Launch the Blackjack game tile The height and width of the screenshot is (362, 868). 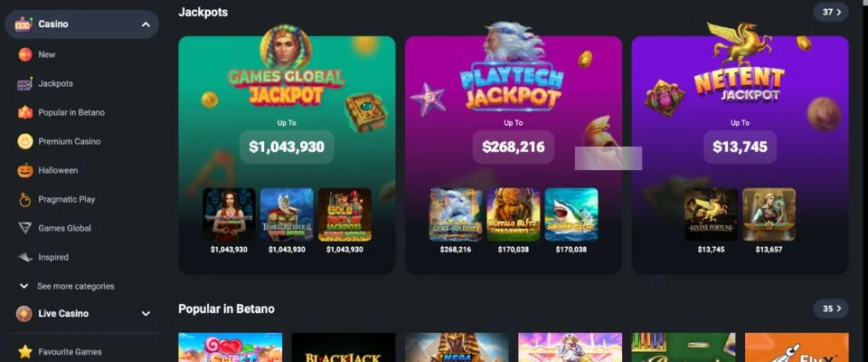(x=344, y=348)
